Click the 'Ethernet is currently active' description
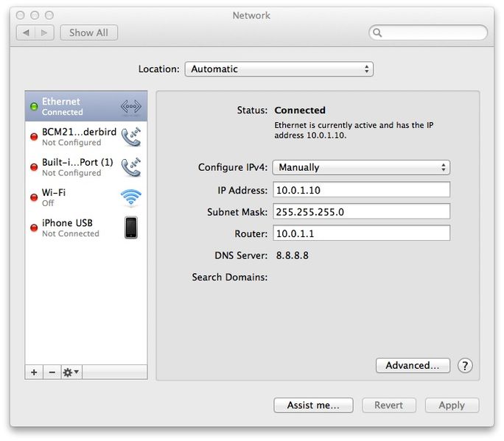This screenshot has height=441, width=504. point(354,130)
